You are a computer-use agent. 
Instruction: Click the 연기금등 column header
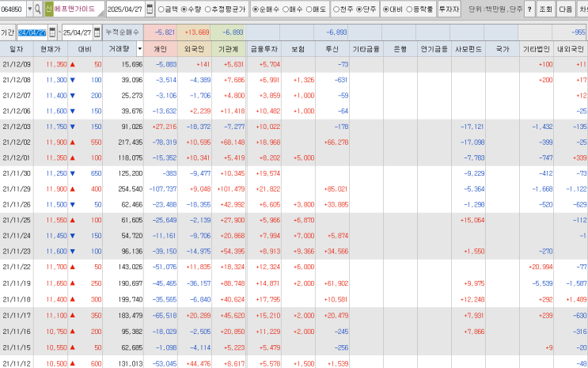tap(434, 49)
